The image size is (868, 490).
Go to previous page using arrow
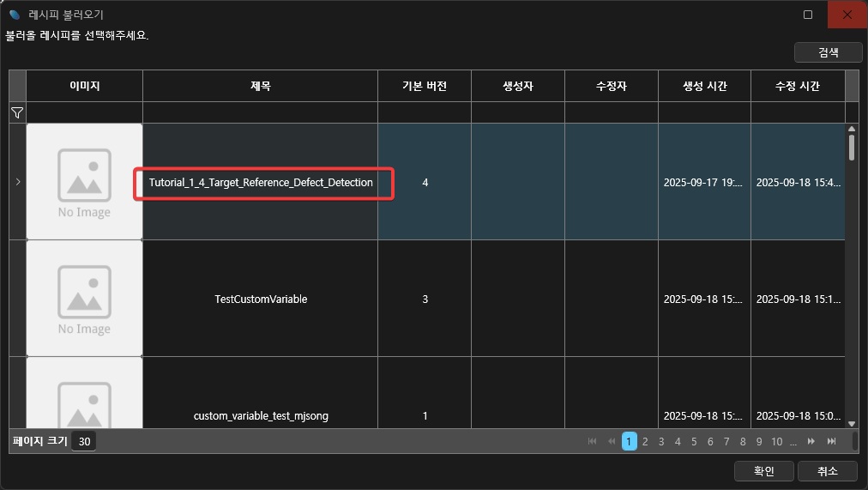point(612,441)
